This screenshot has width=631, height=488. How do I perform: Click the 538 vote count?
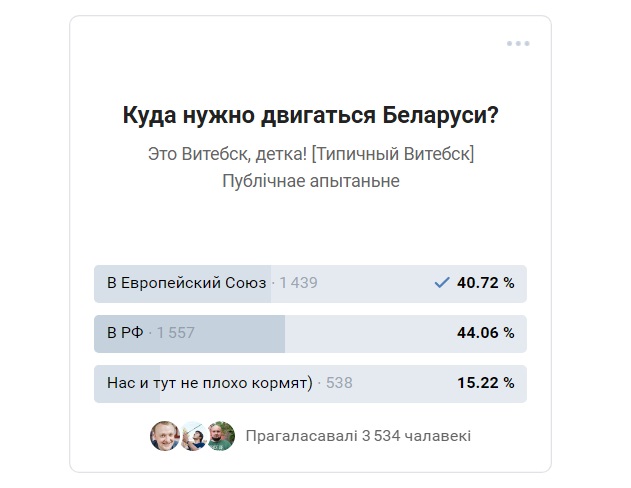pos(339,383)
